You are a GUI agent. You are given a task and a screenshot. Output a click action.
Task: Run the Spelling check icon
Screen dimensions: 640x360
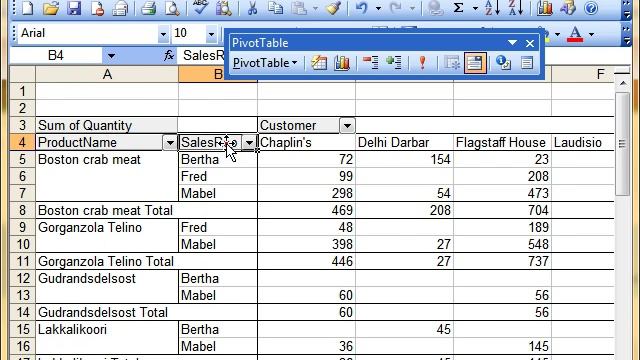pyautogui.click(x=200, y=7)
